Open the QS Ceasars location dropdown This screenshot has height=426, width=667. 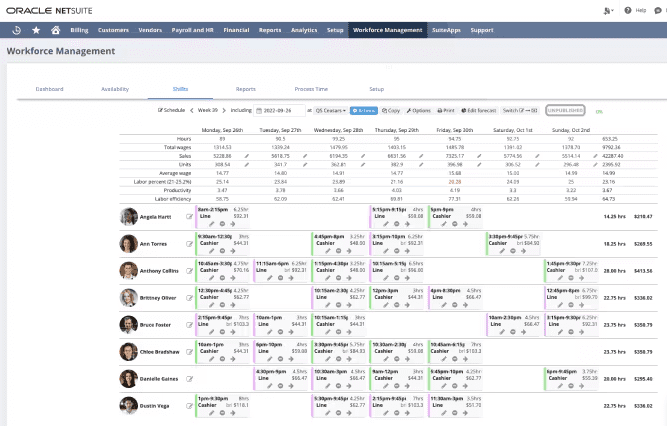pyautogui.click(x=330, y=110)
